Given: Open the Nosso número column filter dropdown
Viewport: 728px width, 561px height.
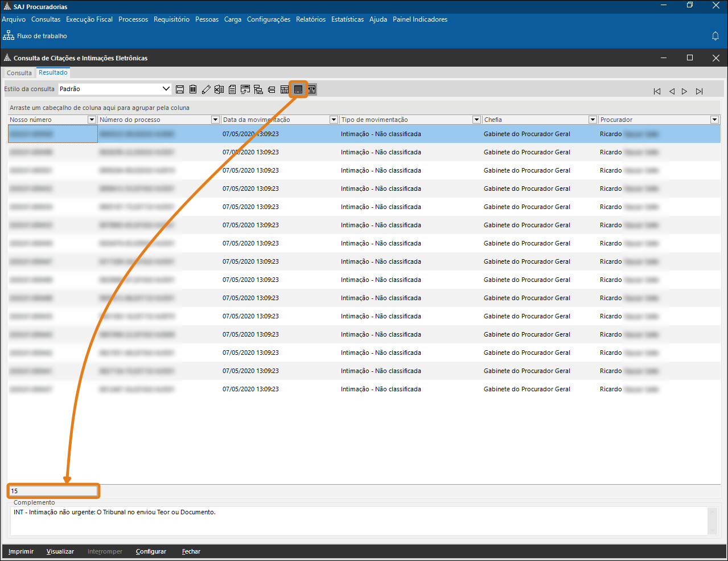Looking at the screenshot, I should pos(92,120).
